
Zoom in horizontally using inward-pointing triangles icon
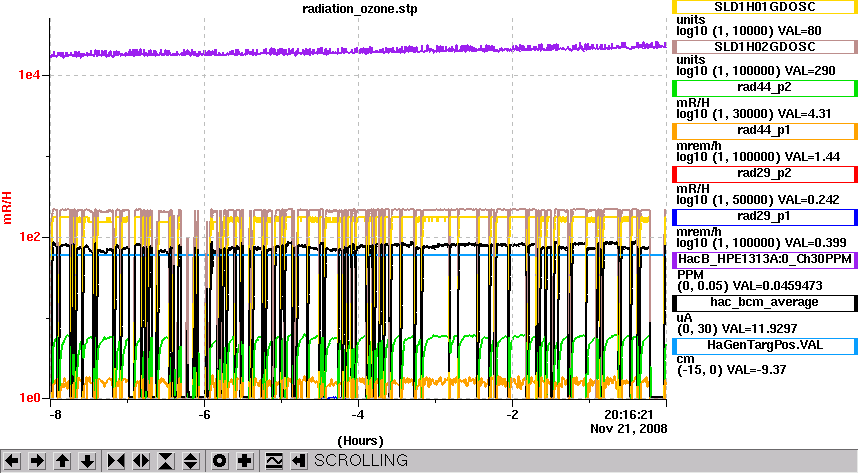[x=116, y=461]
